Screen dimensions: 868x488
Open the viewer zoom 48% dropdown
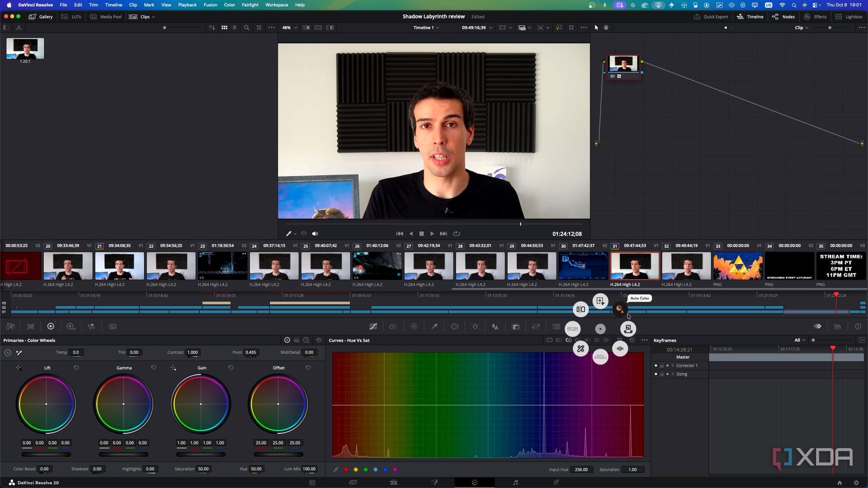pos(290,28)
